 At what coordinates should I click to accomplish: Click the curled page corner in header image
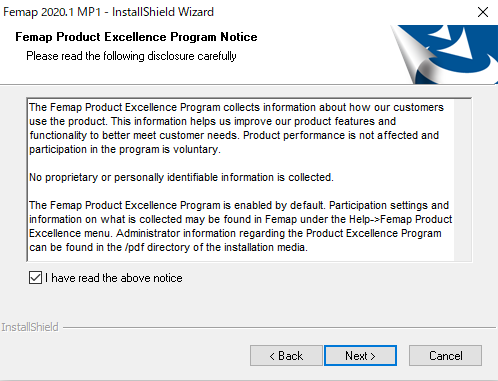417,58
